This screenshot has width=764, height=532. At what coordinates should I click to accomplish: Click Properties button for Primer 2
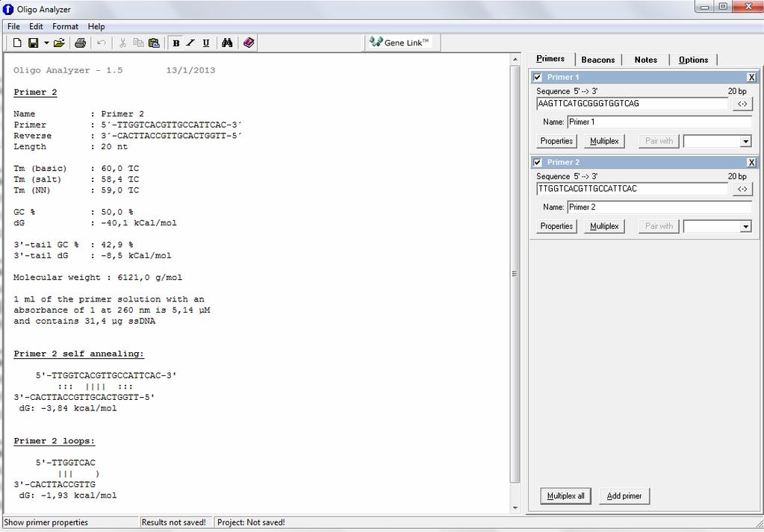tap(556, 226)
